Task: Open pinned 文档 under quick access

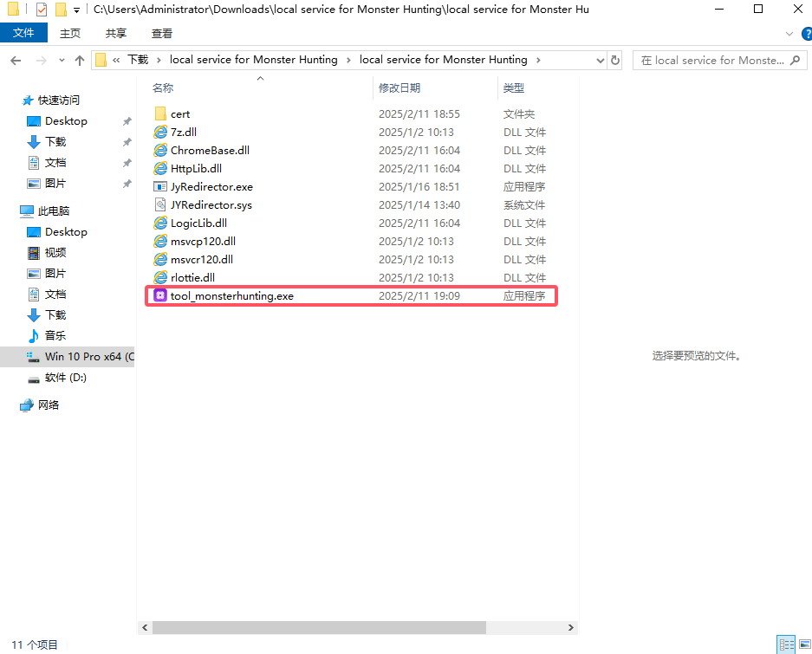Action: point(55,163)
